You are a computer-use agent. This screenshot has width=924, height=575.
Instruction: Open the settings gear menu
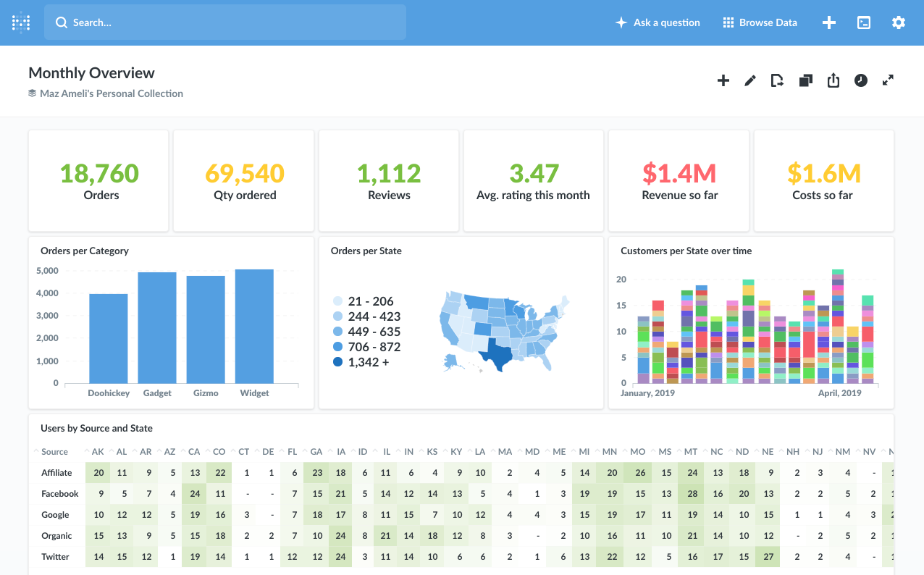click(x=899, y=22)
